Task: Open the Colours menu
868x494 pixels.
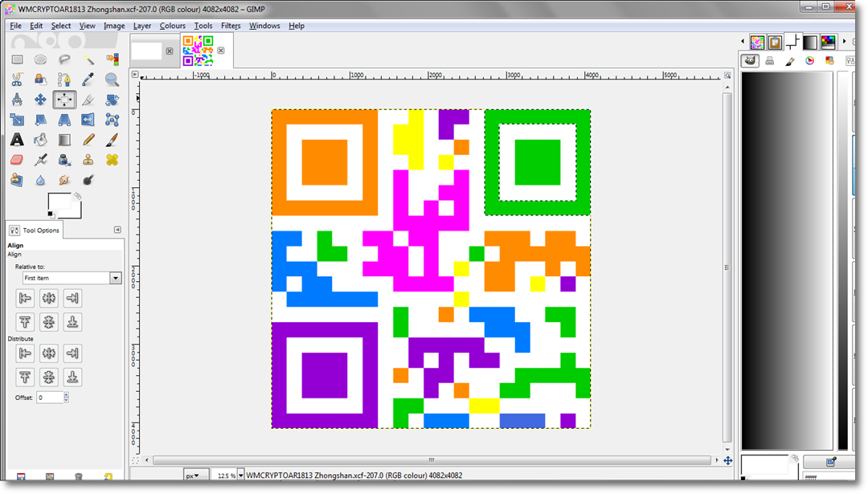Action: pyautogui.click(x=173, y=26)
